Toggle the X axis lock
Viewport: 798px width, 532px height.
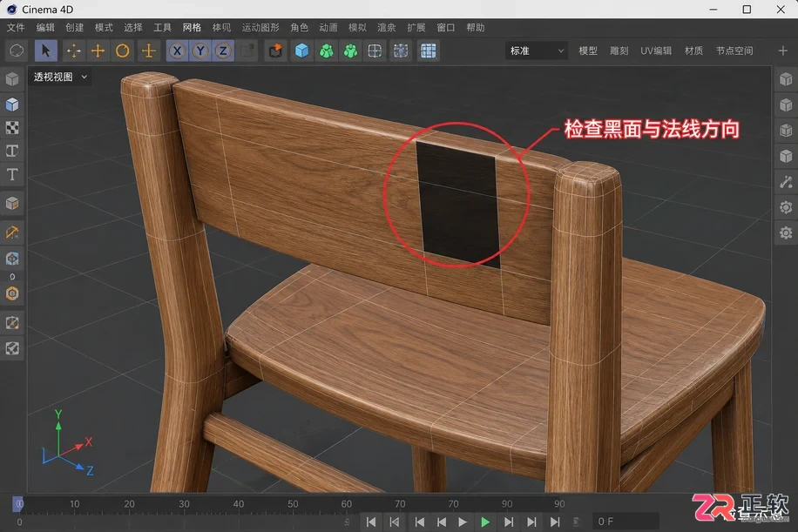tap(177, 51)
